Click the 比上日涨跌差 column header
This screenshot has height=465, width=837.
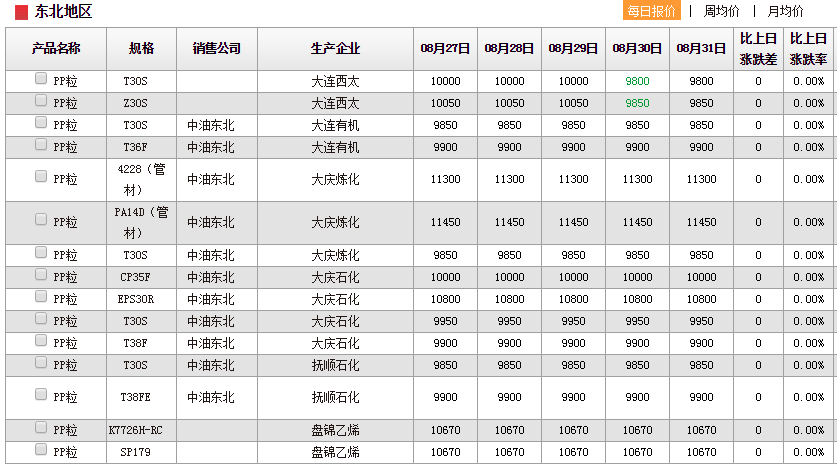tap(758, 49)
